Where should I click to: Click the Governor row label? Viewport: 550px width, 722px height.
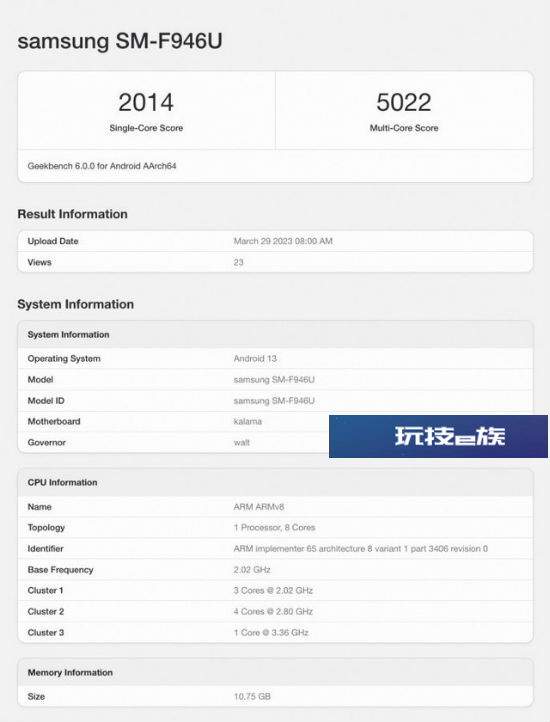click(47, 443)
